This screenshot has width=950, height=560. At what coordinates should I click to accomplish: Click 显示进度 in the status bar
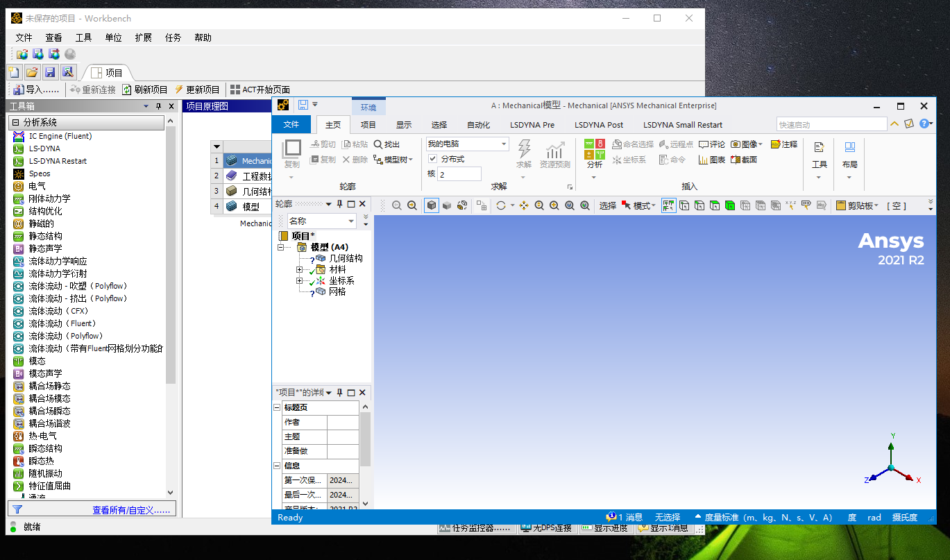pos(609,527)
